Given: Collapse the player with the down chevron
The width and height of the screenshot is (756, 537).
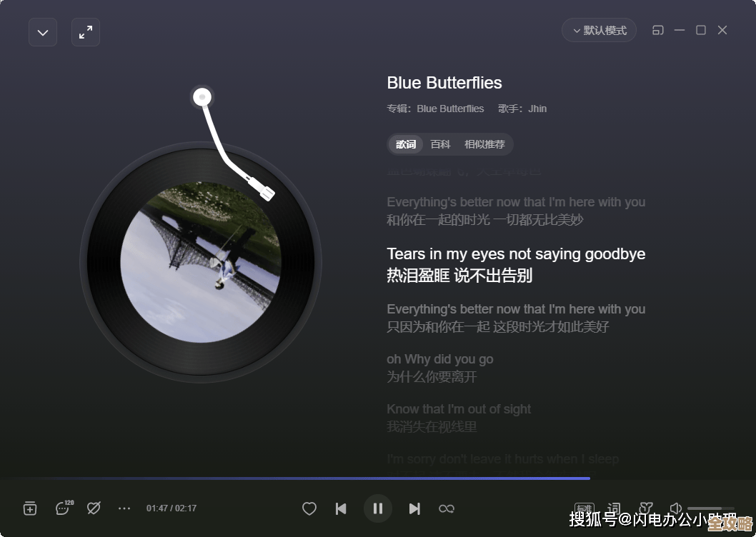Looking at the screenshot, I should click(43, 32).
